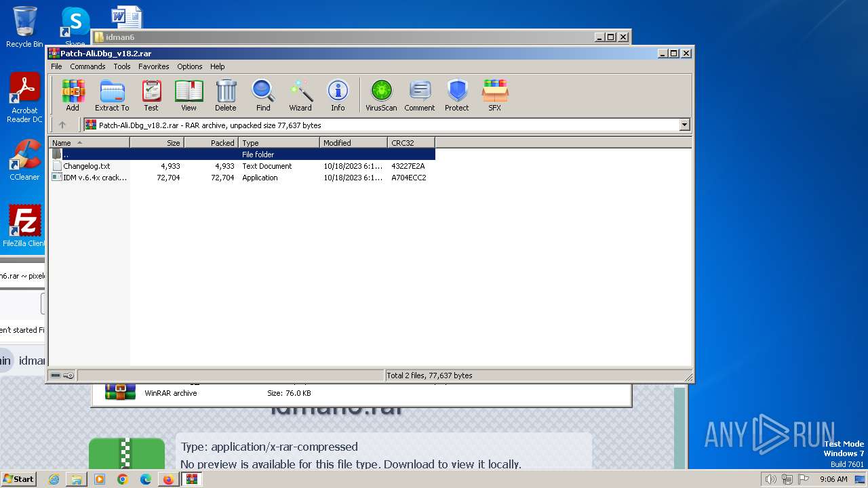Sort files by Size column

(x=157, y=143)
